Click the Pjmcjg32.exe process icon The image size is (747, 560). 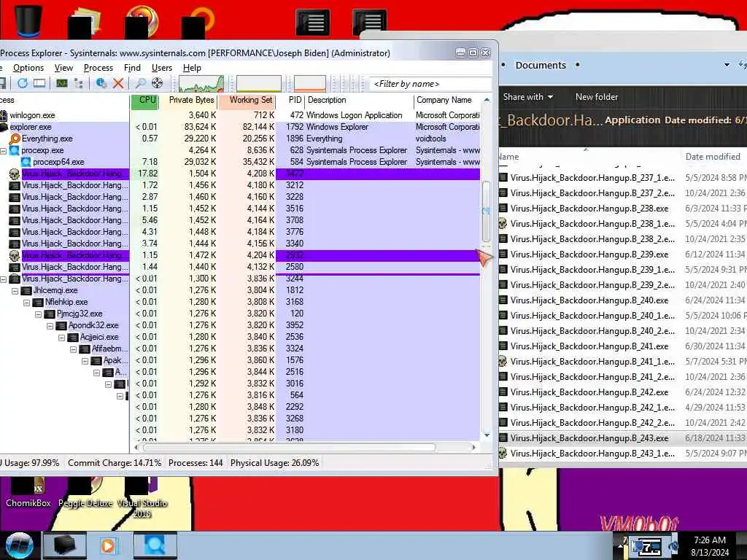pyautogui.click(x=50, y=314)
